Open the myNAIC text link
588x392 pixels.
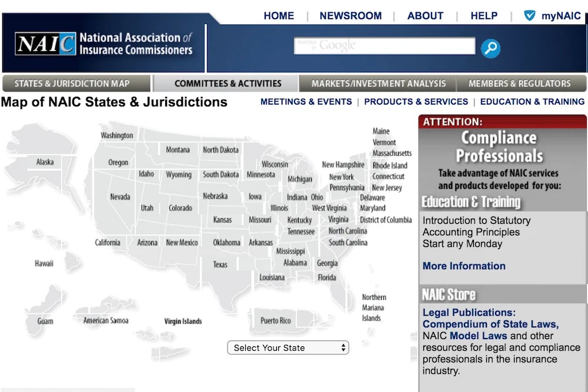click(561, 16)
